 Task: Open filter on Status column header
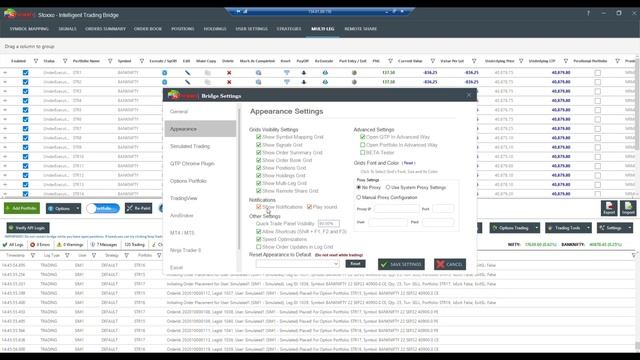65,61
